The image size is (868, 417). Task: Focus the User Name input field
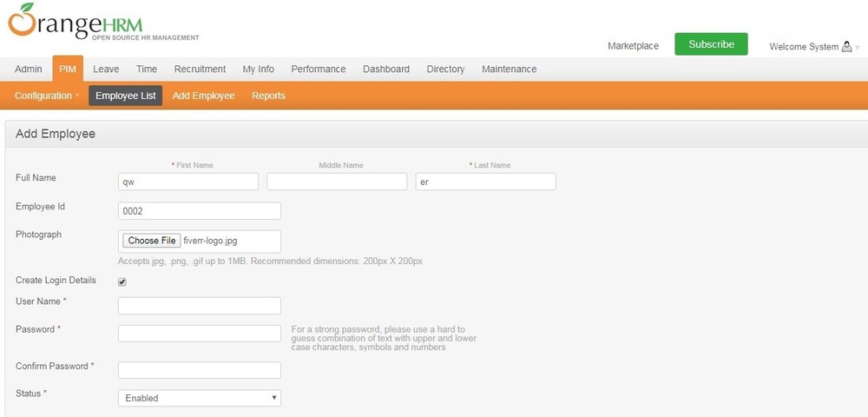click(x=200, y=306)
